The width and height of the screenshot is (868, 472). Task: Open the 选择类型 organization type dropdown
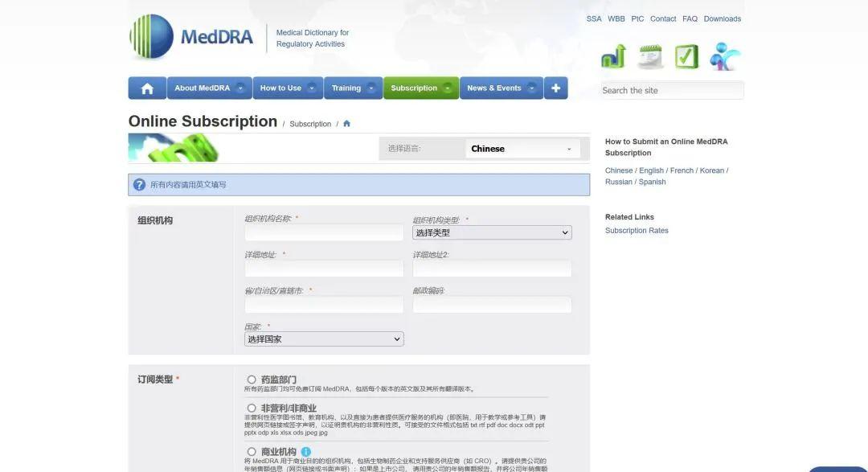click(490, 232)
